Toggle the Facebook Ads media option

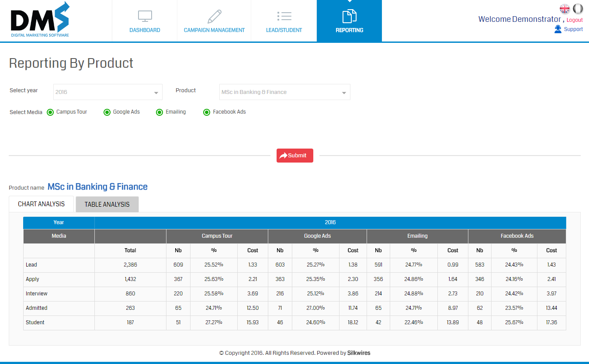207,112
